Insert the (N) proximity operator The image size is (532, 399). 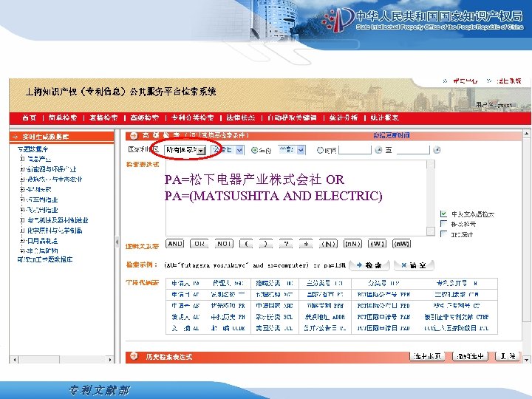tap(328, 244)
